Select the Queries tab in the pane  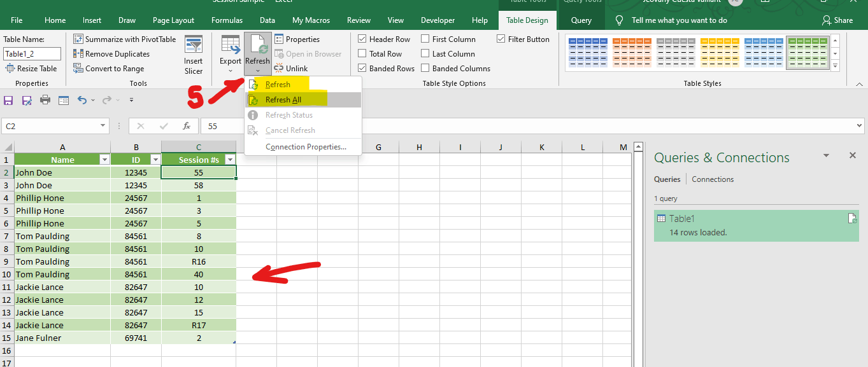(667, 179)
